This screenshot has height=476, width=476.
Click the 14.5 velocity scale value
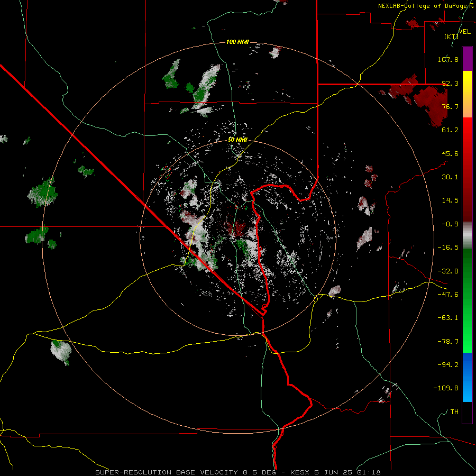point(450,200)
